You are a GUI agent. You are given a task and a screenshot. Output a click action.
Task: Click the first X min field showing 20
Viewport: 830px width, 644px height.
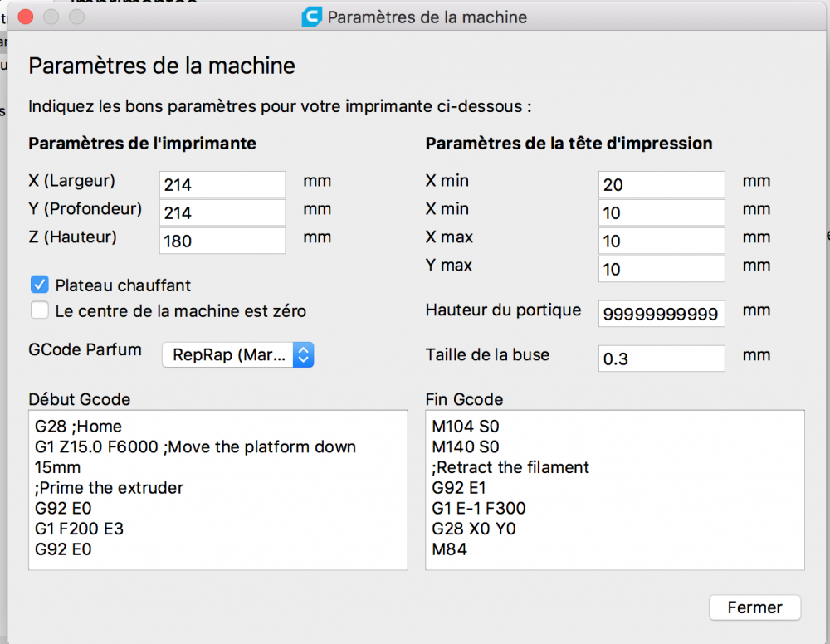tap(662, 184)
